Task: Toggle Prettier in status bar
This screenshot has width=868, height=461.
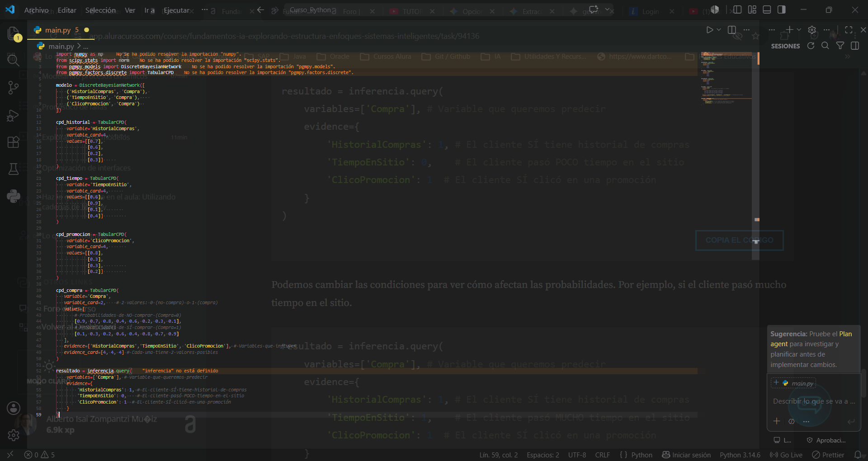Action: tap(828, 455)
